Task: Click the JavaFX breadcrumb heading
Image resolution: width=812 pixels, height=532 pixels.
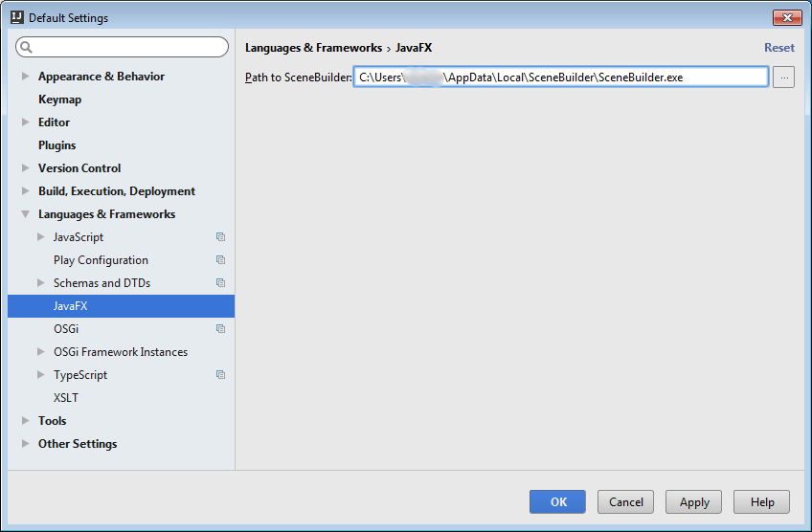Action: click(414, 48)
